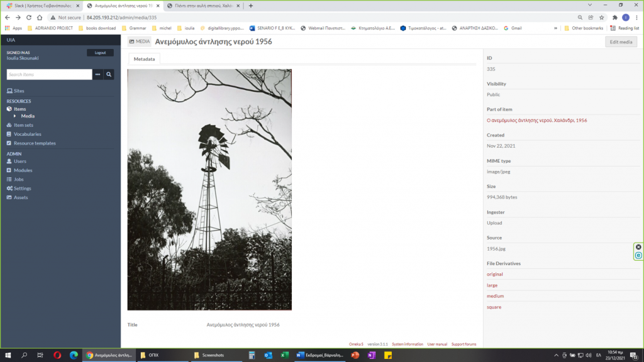Click the Edit media button
This screenshot has width=644, height=362.
pos(621,42)
